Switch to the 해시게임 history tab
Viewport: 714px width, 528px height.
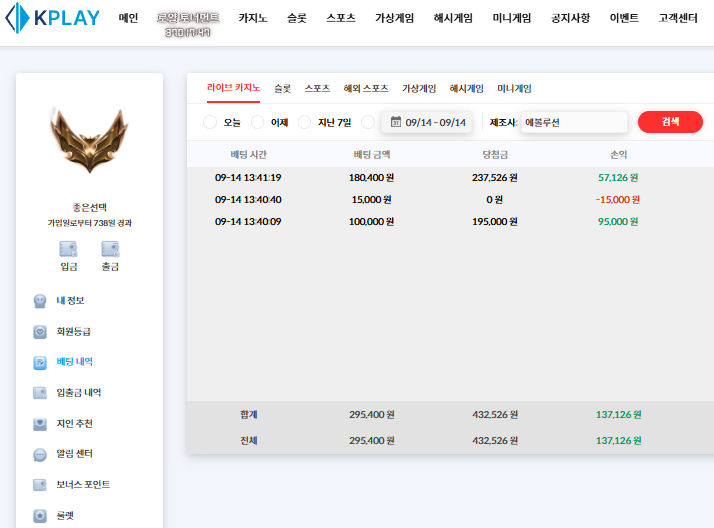pos(466,88)
